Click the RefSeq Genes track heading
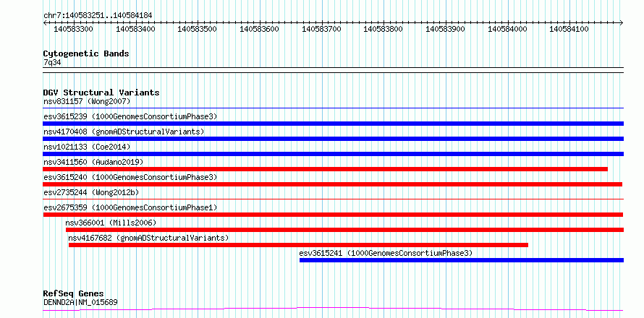The height and width of the screenshot is (318, 644). 73,293
